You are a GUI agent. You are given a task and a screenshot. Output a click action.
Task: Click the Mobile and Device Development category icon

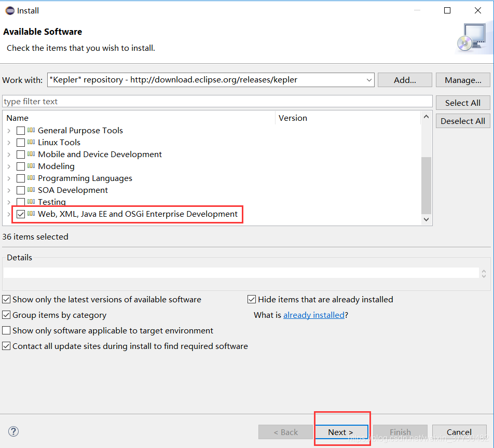click(x=31, y=153)
